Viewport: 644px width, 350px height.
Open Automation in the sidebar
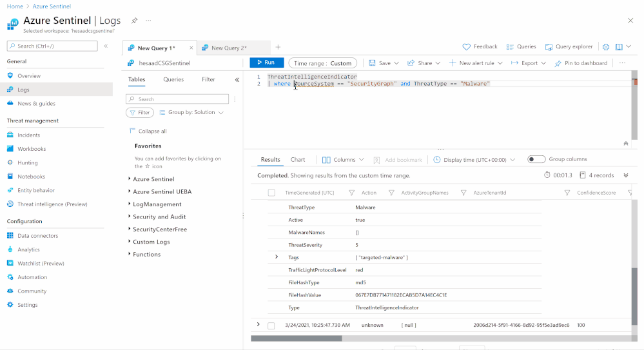coord(32,277)
